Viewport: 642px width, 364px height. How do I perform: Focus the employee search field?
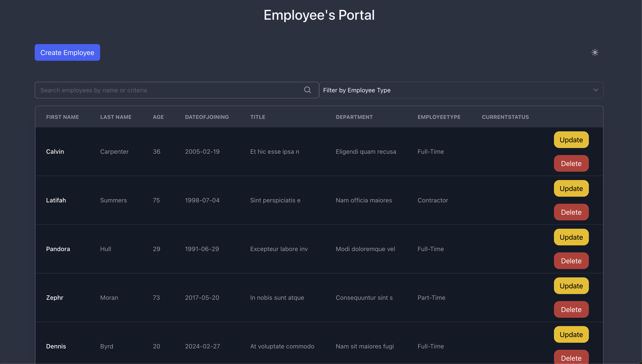[177, 90]
